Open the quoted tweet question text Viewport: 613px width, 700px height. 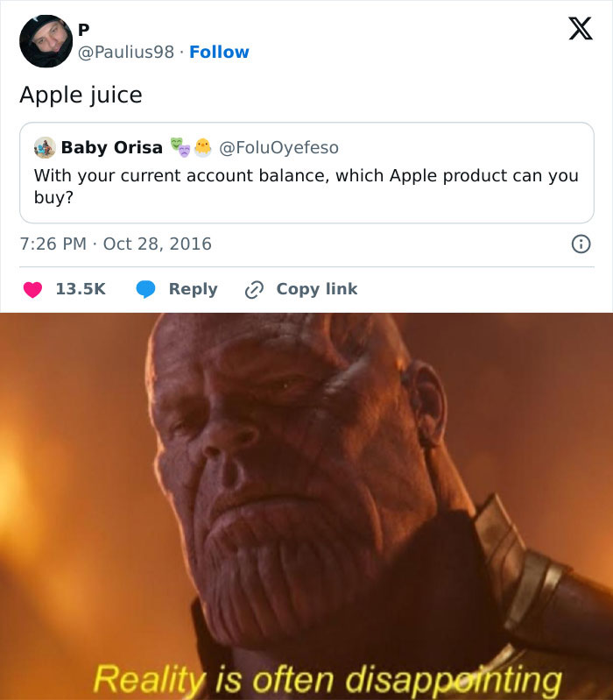[x=306, y=186]
